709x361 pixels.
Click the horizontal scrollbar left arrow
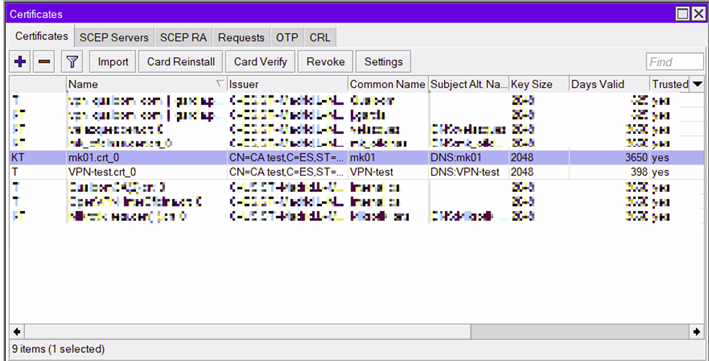[x=17, y=332]
